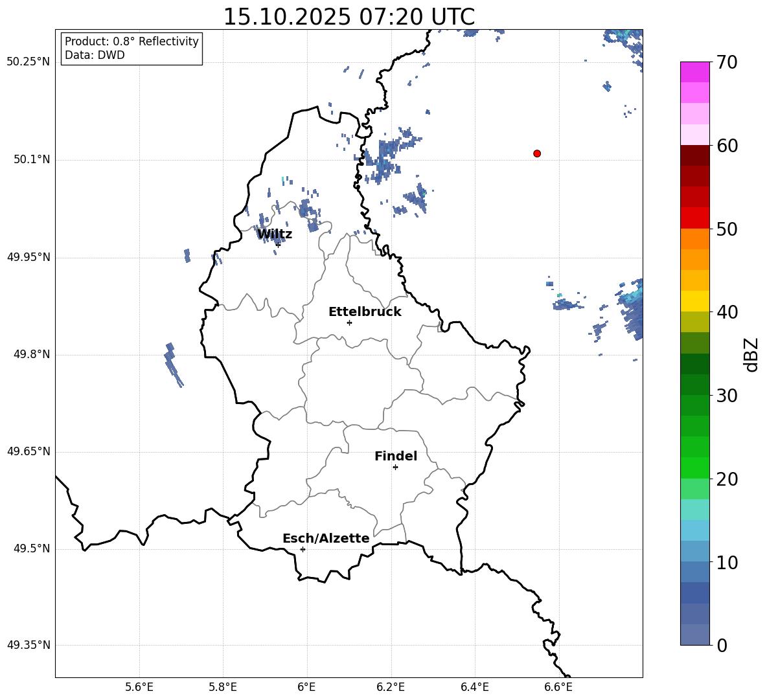Click the colorbar tick label 0
The height and width of the screenshot is (700, 767).
pyautogui.click(x=722, y=645)
